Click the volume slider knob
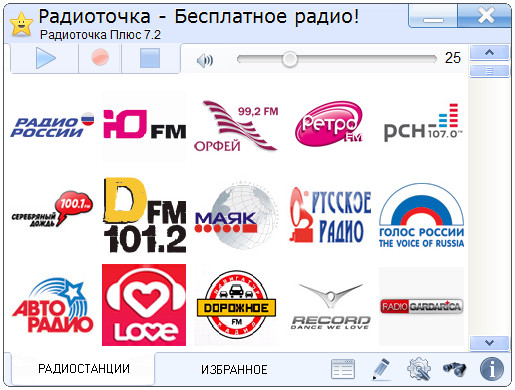Viewport: 515px width, 390px height. pyautogui.click(x=289, y=59)
